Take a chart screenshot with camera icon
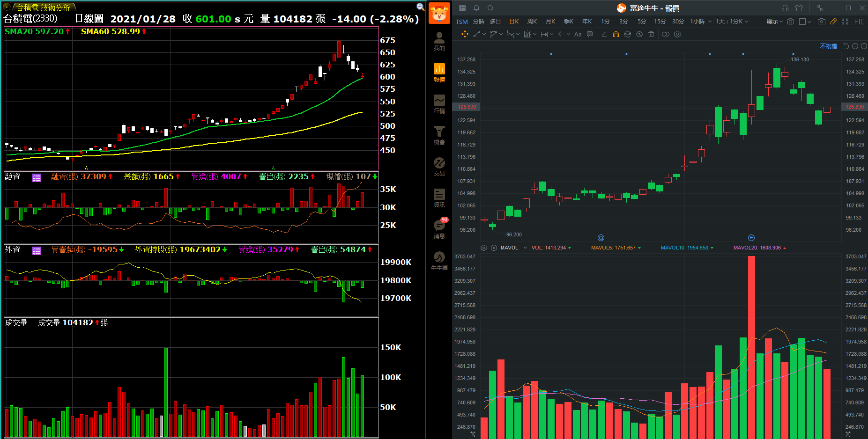 click(x=822, y=22)
